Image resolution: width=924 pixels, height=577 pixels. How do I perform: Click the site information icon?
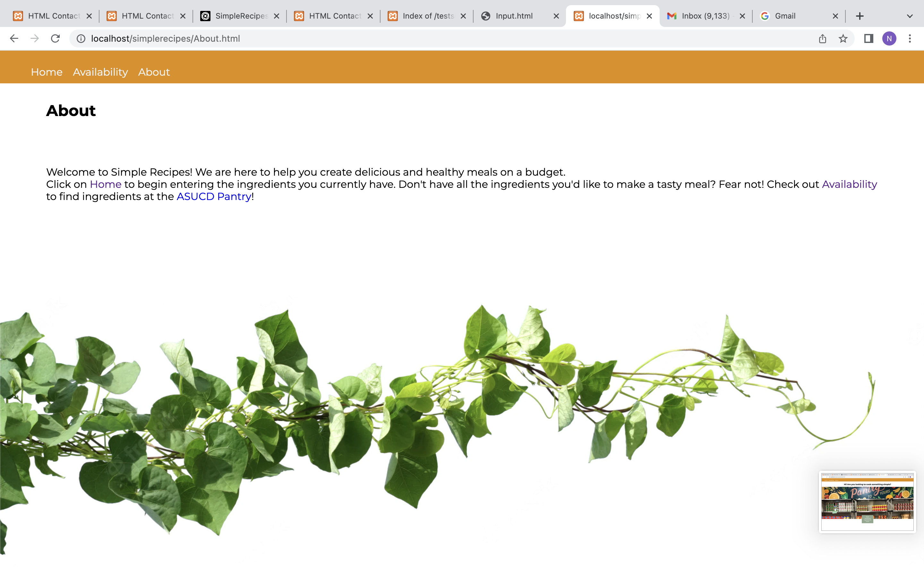click(81, 38)
